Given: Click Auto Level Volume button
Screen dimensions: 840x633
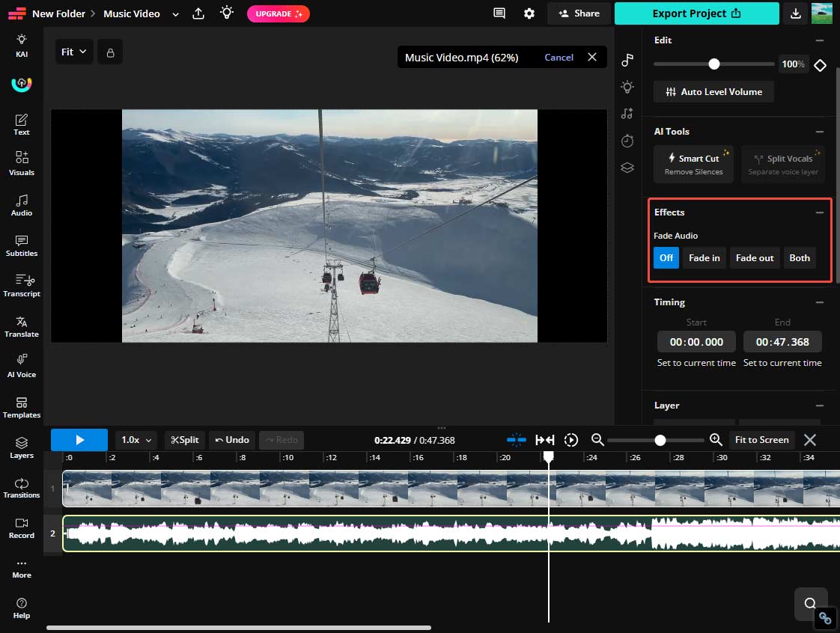Looking at the screenshot, I should click(713, 91).
